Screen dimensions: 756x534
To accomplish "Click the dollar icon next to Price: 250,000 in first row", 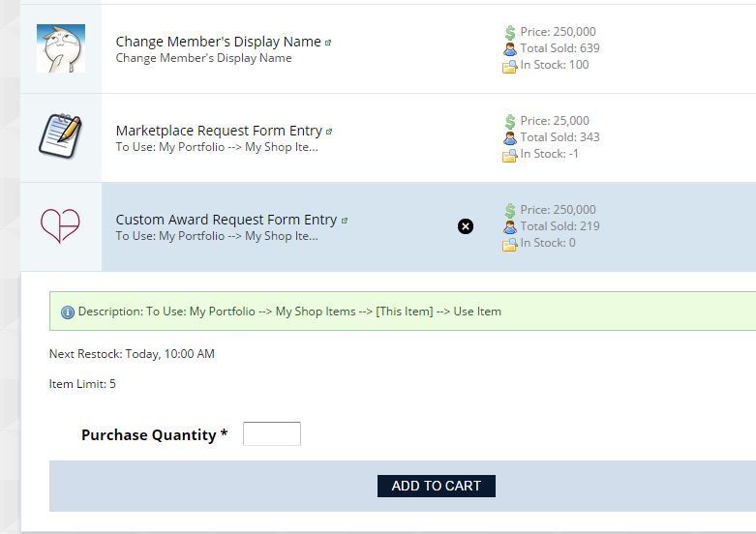I will click(x=510, y=32).
